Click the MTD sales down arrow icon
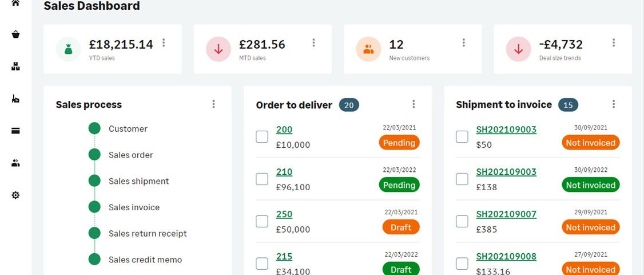The width and height of the screenshot is (644, 275). (218, 49)
